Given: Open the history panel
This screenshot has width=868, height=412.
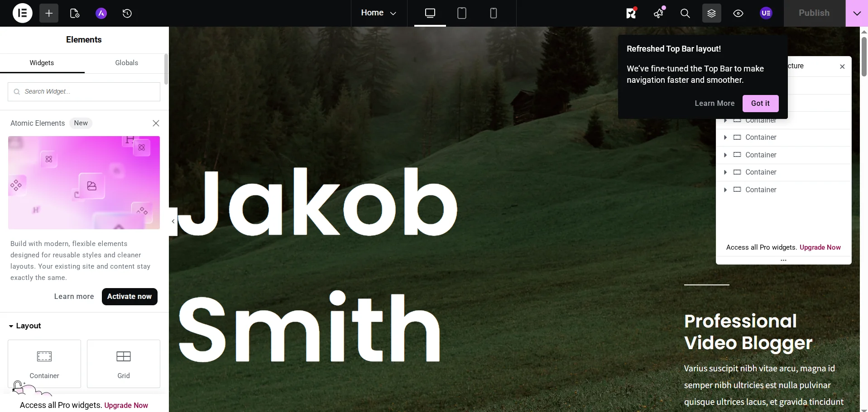Looking at the screenshot, I should 127,13.
